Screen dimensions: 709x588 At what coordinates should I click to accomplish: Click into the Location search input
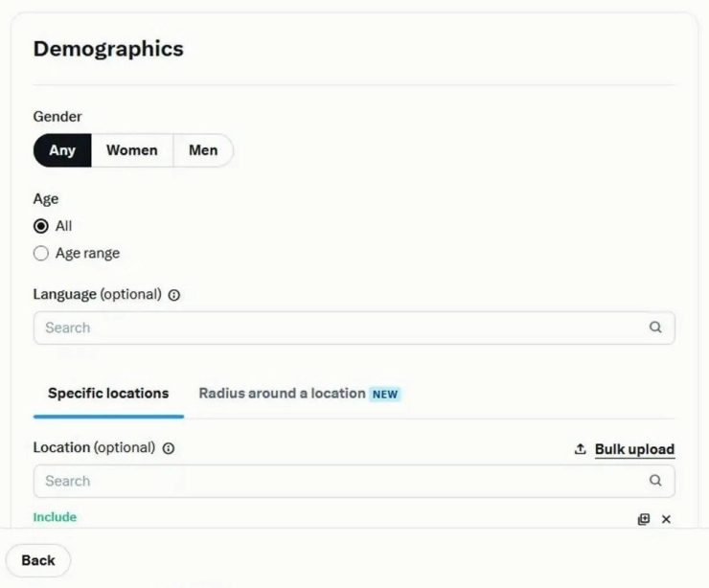click(354, 481)
